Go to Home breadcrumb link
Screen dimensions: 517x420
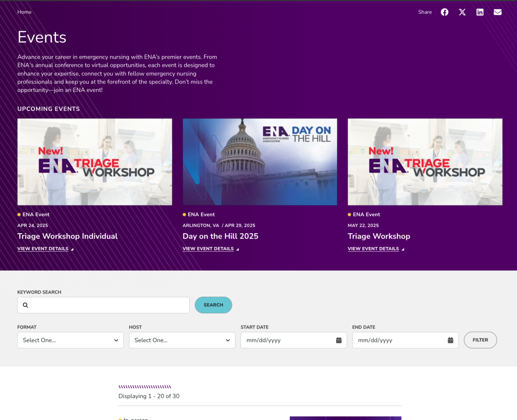tap(24, 12)
